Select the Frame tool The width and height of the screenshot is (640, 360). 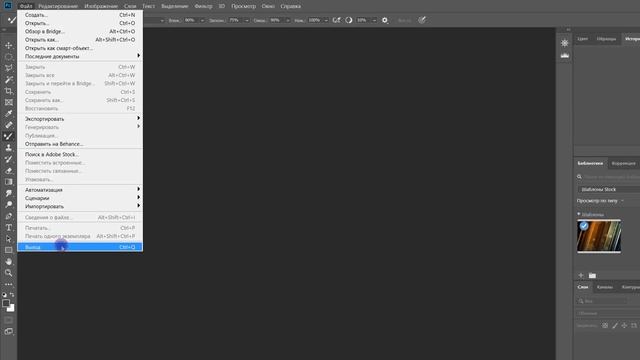point(9,102)
